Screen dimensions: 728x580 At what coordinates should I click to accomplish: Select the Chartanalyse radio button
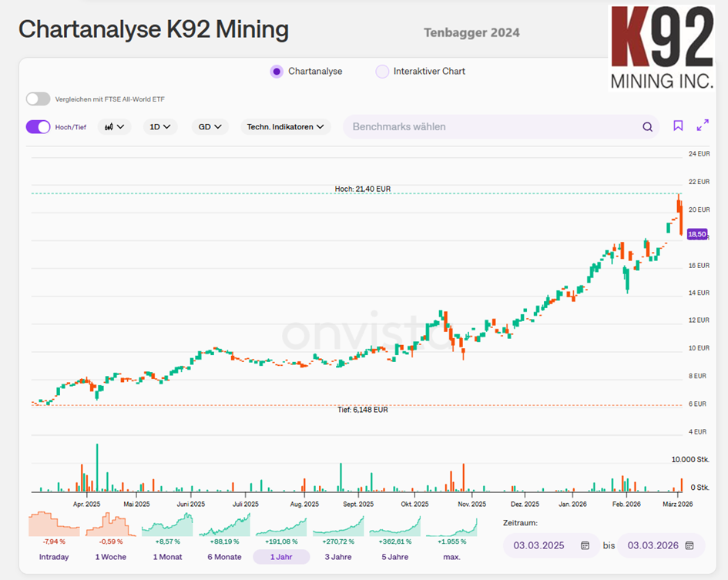point(277,72)
